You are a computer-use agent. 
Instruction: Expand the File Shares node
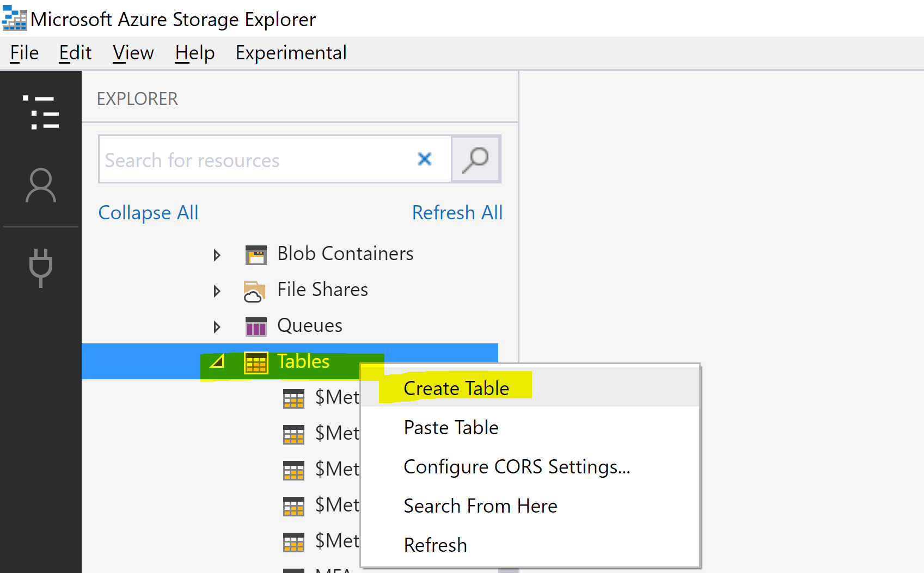click(x=217, y=291)
